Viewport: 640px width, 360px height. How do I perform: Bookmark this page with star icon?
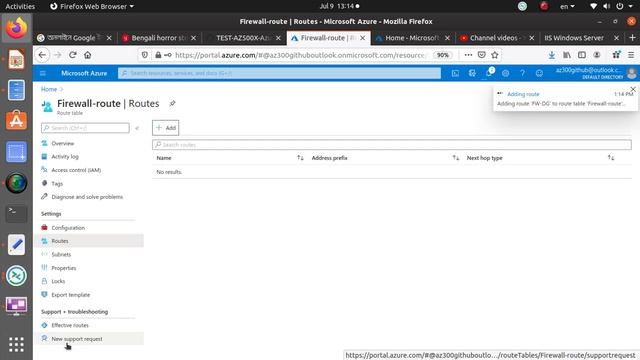coord(495,55)
